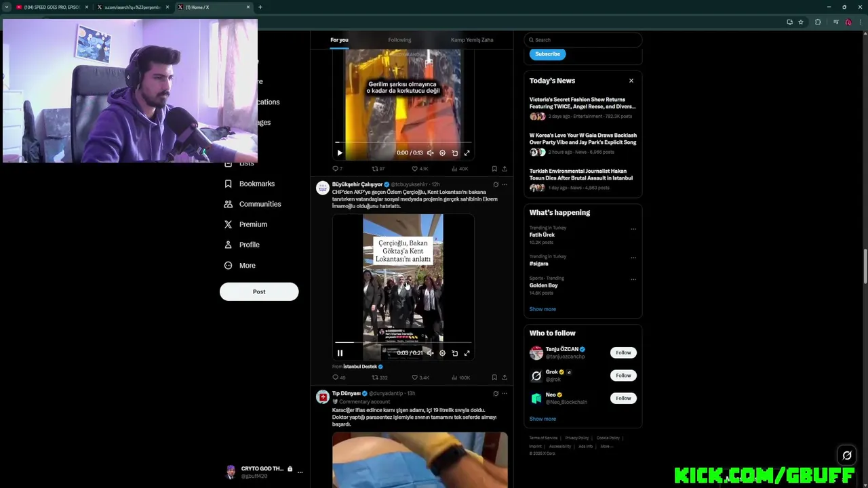Like the post with 4.1K likes
Viewport: 868px width, 488px height.
click(420, 168)
